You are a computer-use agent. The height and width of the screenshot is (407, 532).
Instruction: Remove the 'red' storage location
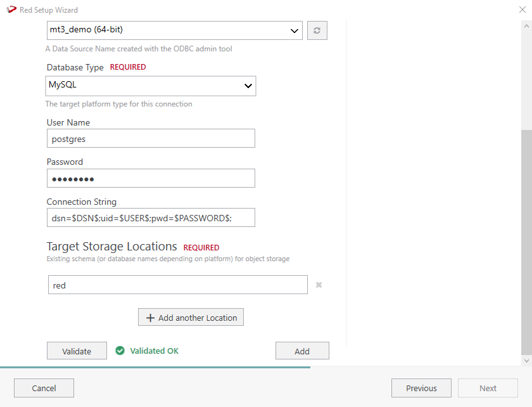click(319, 285)
